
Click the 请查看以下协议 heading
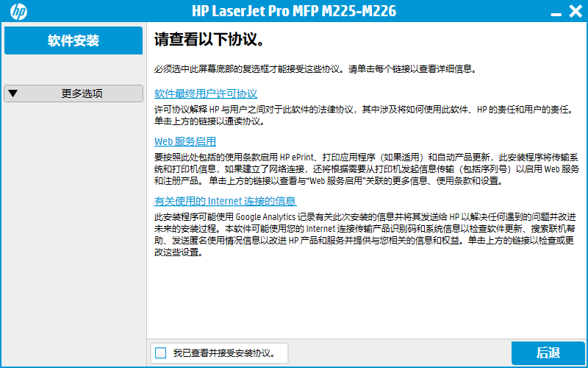(209, 40)
